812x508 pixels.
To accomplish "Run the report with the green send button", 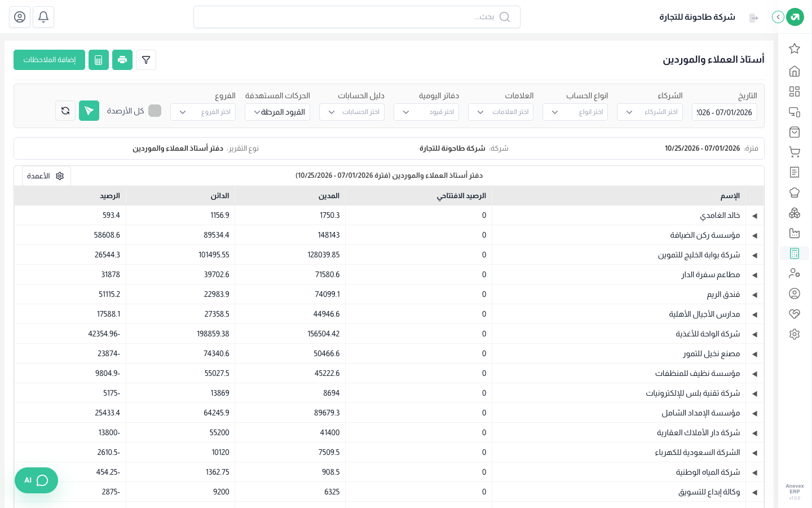I will 89,111.
